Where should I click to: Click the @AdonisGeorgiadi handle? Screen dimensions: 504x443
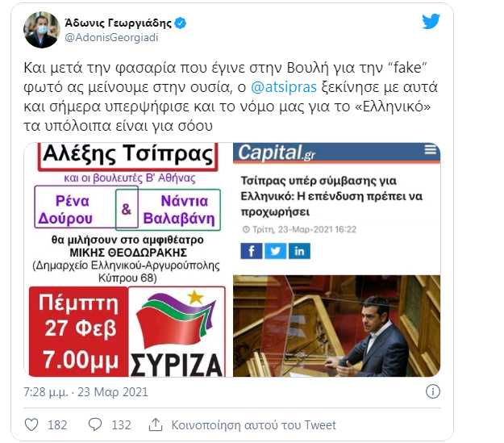click(x=111, y=38)
